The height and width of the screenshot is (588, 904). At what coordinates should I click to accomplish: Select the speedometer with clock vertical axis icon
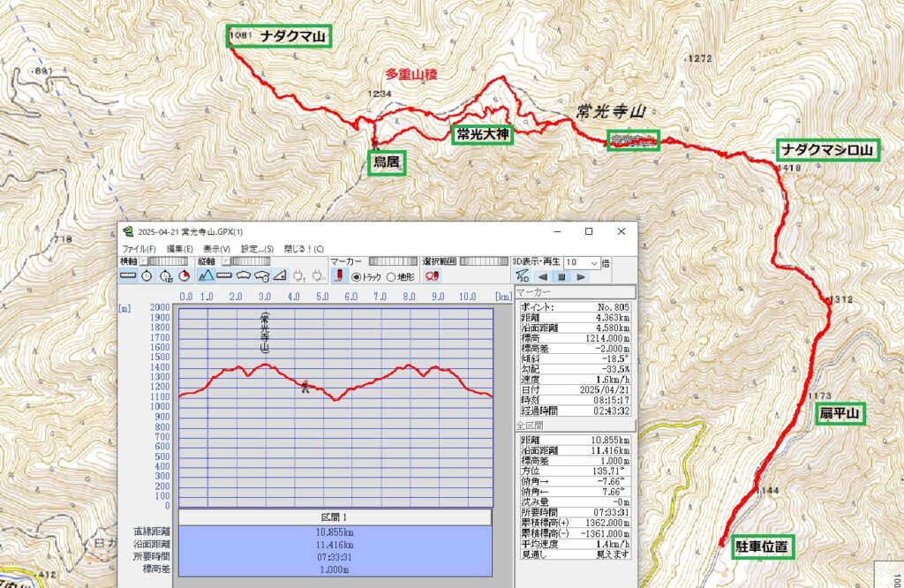[x=261, y=276]
